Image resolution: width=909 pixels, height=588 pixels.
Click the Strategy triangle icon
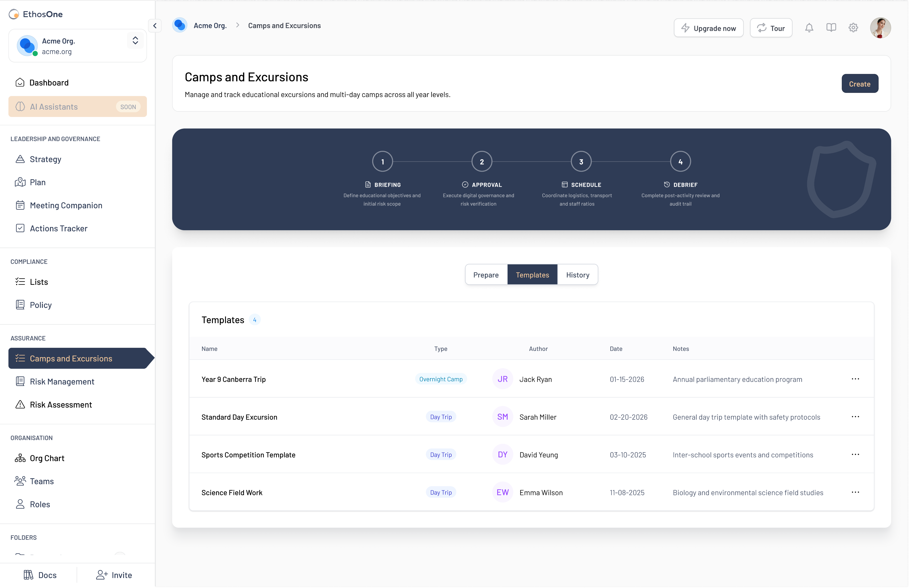click(20, 159)
